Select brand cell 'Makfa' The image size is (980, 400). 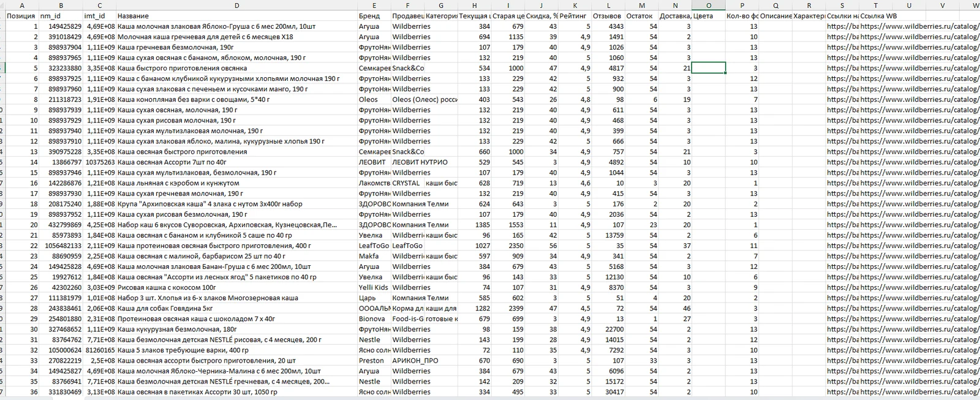(374, 256)
